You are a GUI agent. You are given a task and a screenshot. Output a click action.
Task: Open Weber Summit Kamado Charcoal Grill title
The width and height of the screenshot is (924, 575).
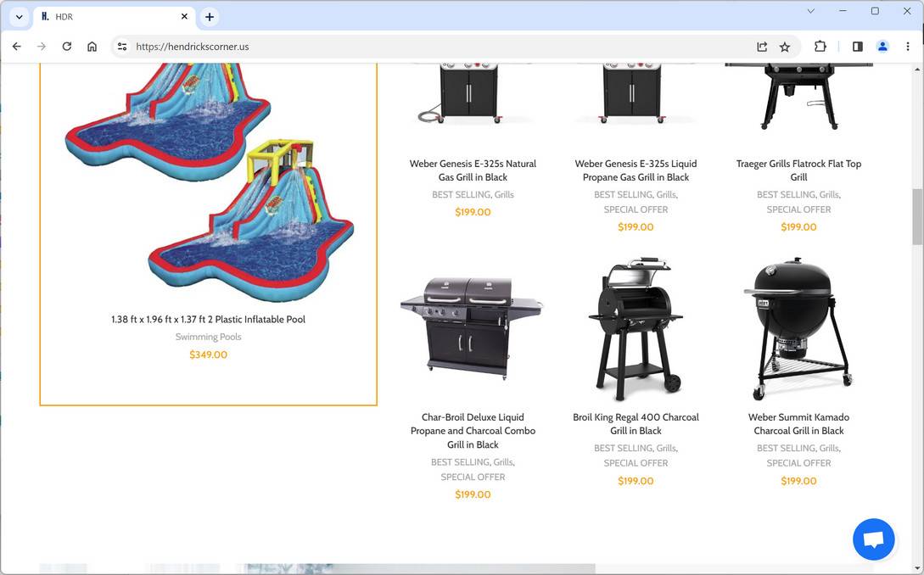798,424
